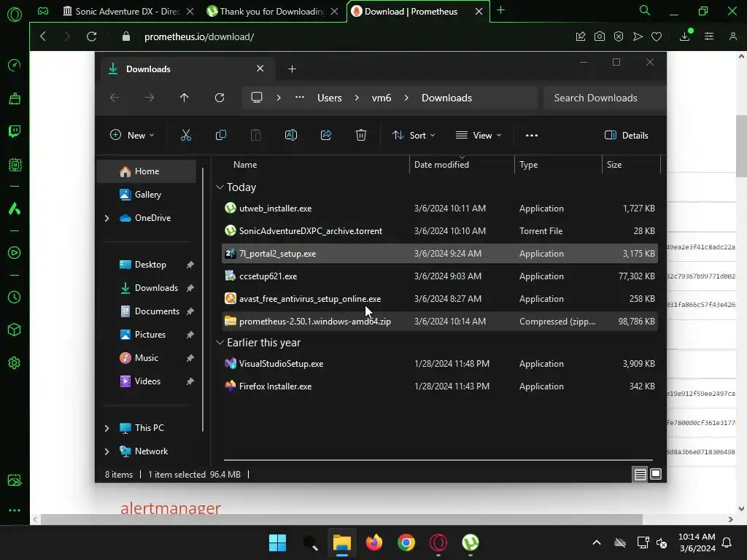Switch to large thumbnails view icon in status bar
The width and height of the screenshot is (747, 560).
(x=656, y=474)
